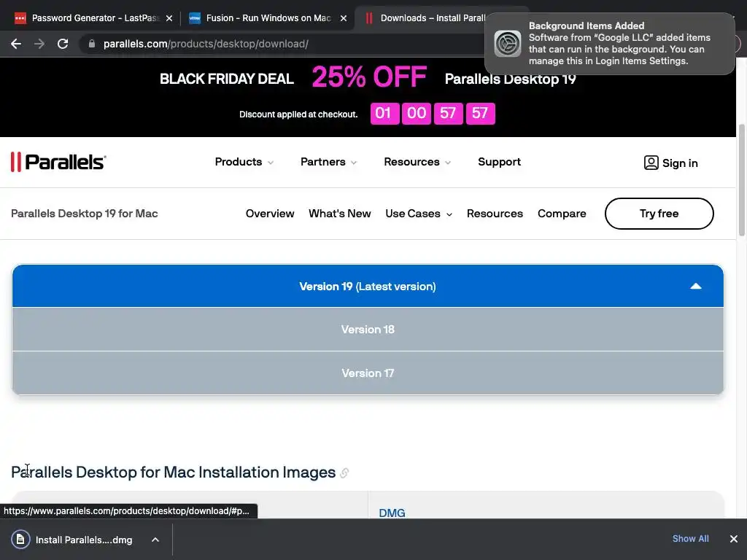Image resolution: width=747 pixels, height=560 pixels.
Task: Open the What's New section
Action: (340, 214)
